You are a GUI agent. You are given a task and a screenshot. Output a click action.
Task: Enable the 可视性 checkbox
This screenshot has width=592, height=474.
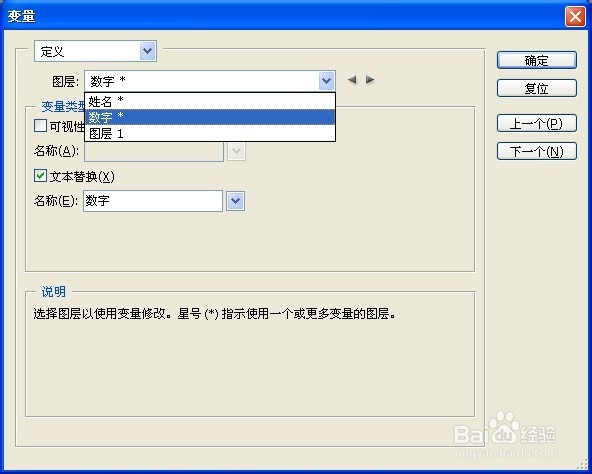click(x=40, y=126)
